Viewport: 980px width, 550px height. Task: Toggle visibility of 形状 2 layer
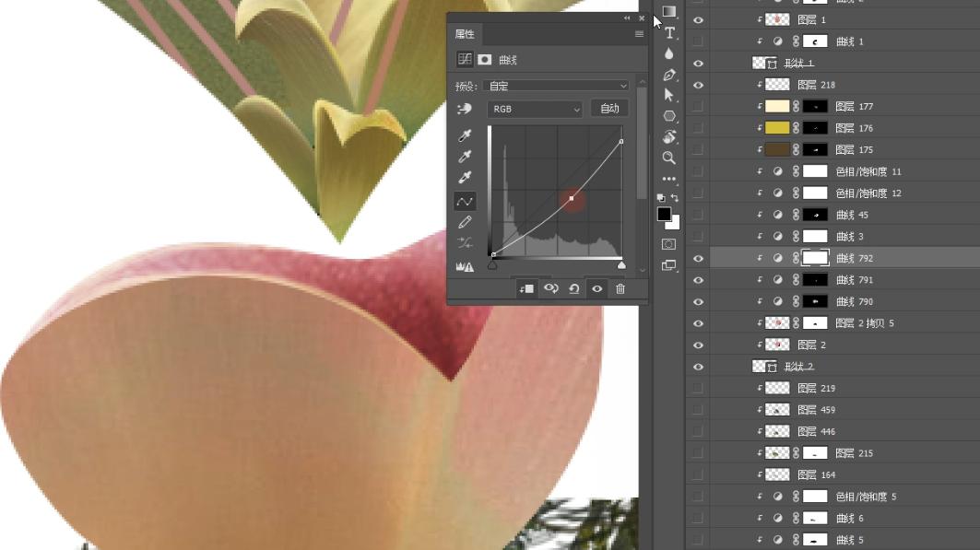click(698, 367)
